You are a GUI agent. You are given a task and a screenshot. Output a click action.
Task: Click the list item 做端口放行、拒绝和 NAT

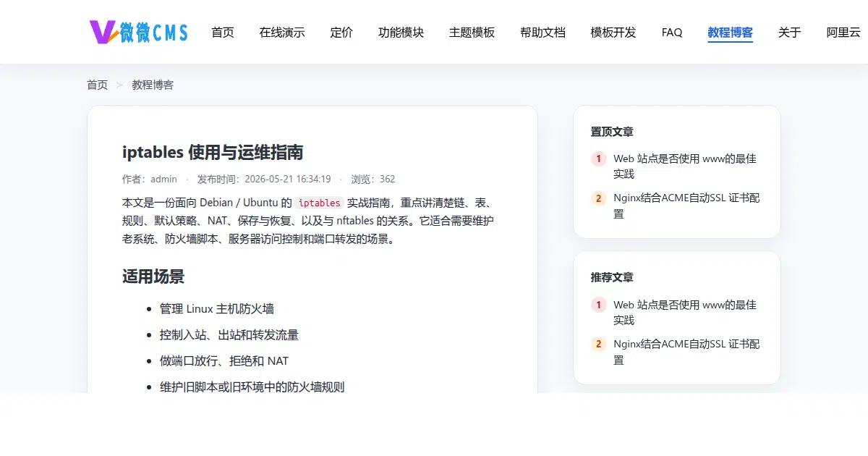(x=224, y=360)
